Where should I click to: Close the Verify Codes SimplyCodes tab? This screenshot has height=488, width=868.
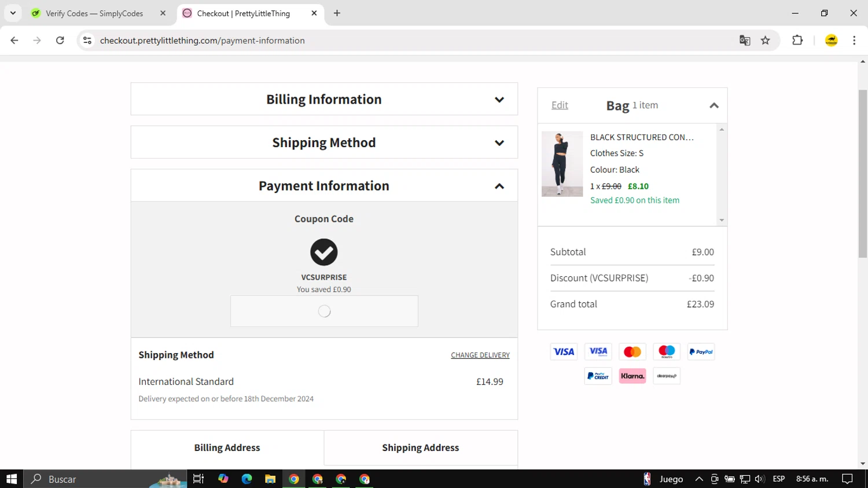(163, 13)
